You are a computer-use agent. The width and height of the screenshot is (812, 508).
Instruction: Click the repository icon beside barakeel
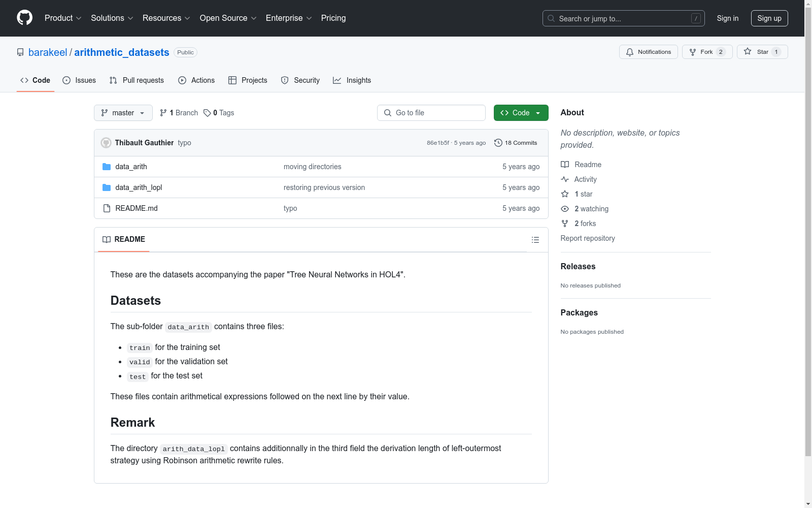pyautogui.click(x=20, y=52)
